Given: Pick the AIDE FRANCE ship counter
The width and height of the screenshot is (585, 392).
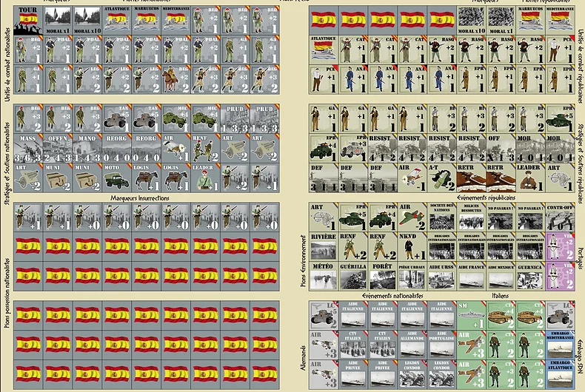Looking at the screenshot, I should 472,276.
